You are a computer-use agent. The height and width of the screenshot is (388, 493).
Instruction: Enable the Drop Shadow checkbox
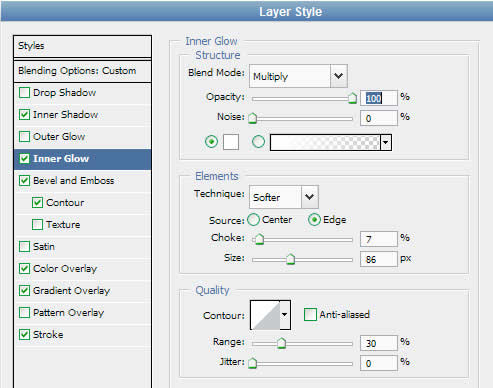coord(24,92)
